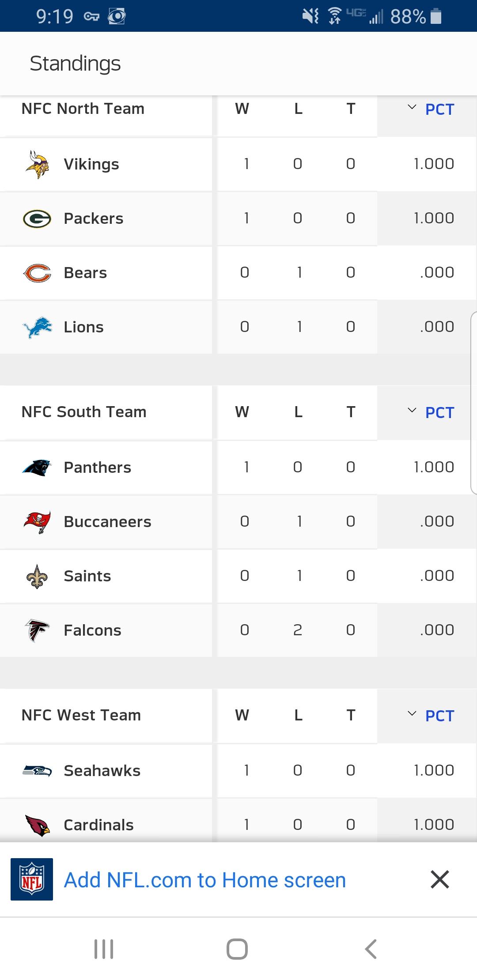Tap the Saints team logo

[37, 576]
